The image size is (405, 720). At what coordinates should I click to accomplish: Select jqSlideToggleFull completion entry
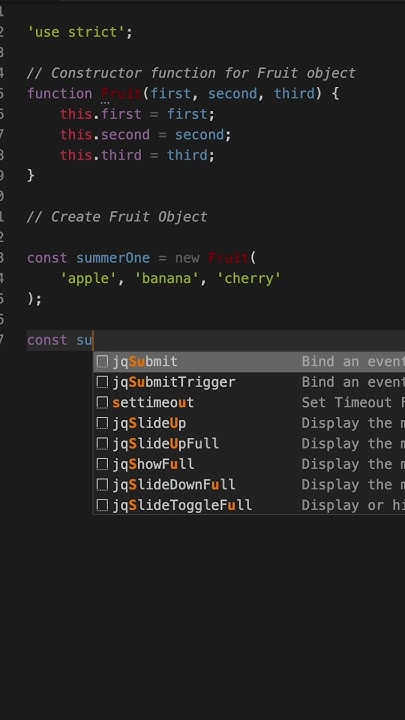249,505
